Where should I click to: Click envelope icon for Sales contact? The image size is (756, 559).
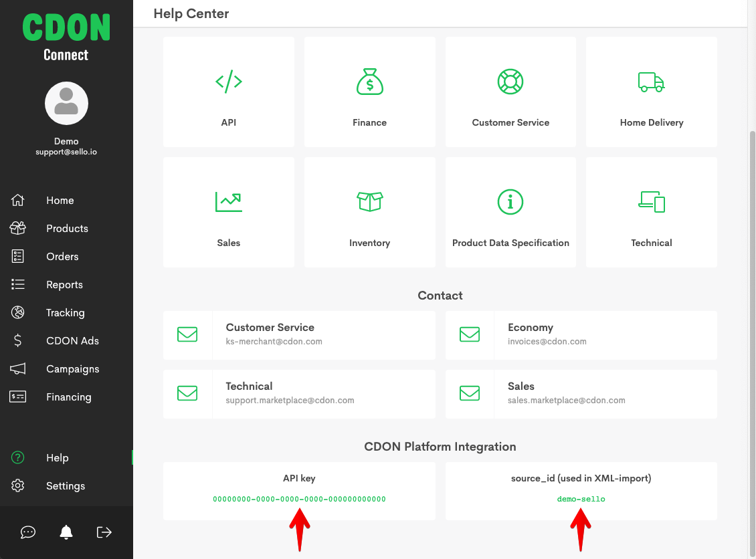470,393
